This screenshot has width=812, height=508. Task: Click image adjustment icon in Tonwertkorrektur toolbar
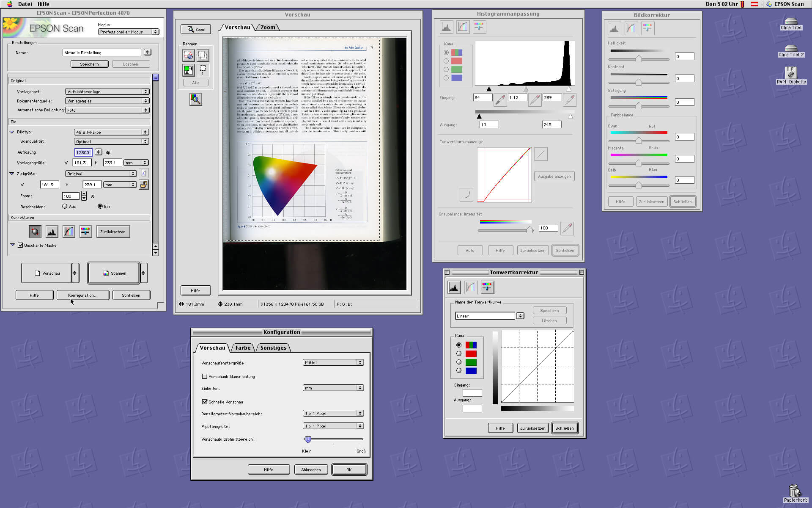[x=488, y=287]
